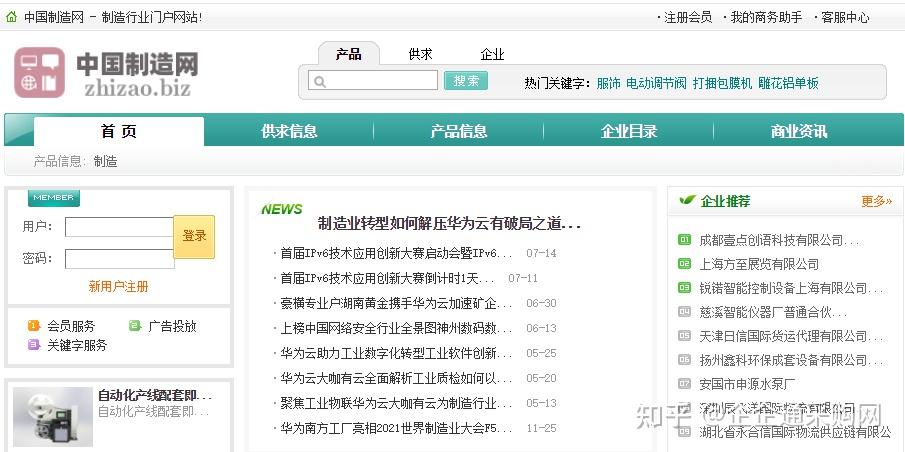Open company 上海方至展览有限公司
The image size is (905, 452).
759,264
